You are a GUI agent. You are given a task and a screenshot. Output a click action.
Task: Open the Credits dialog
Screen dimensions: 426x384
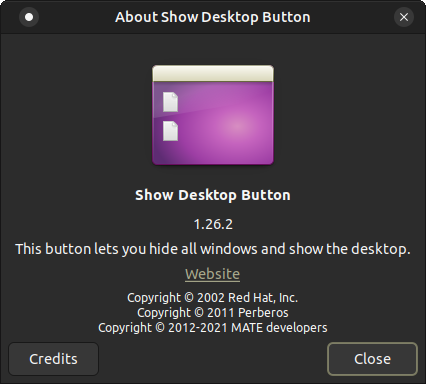(x=53, y=359)
